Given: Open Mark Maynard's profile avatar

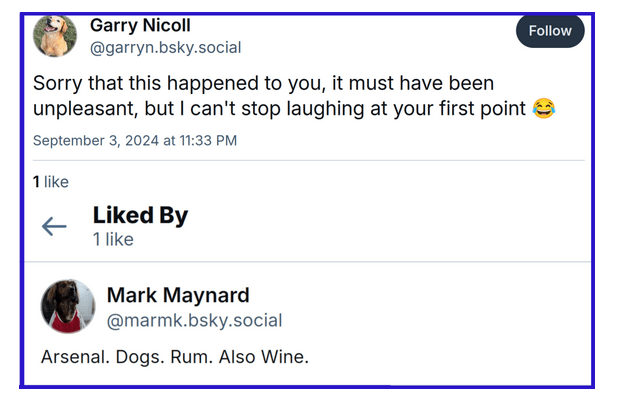Looking at the screenshot, I should [x=68, y=307].
